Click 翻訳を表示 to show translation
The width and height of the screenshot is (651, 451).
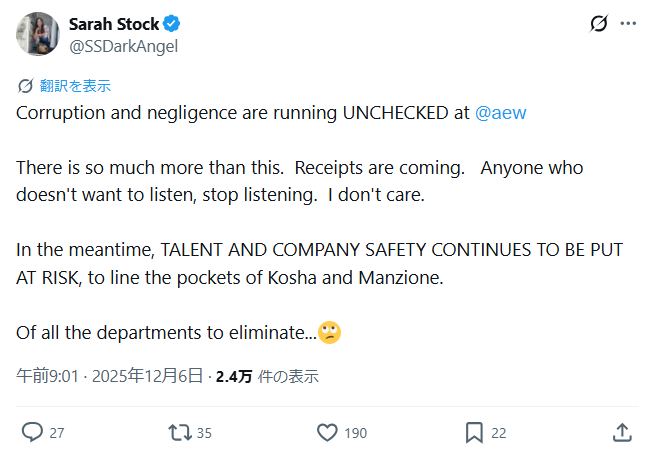(x=75, y=86)
